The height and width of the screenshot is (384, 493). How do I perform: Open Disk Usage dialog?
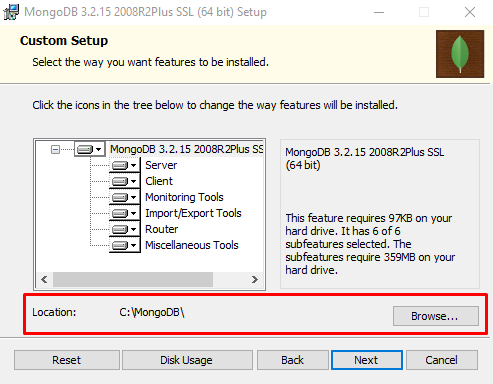(187, 360)
